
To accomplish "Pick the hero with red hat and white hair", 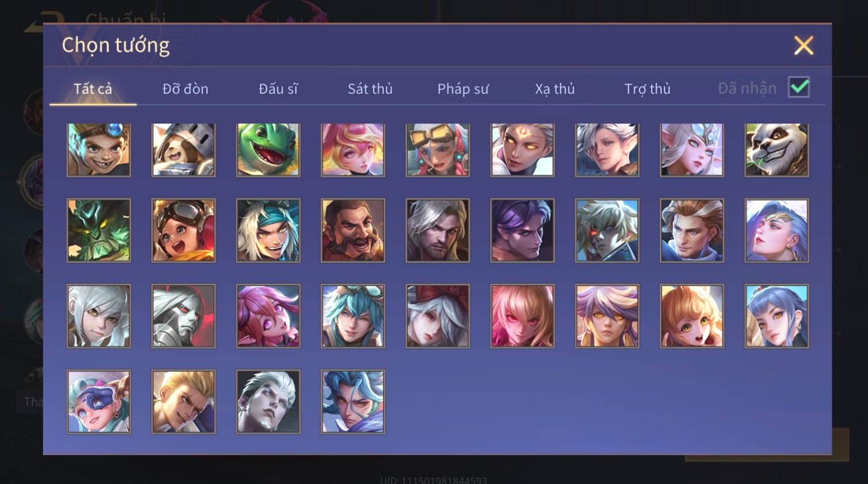I will coord(437,316).
